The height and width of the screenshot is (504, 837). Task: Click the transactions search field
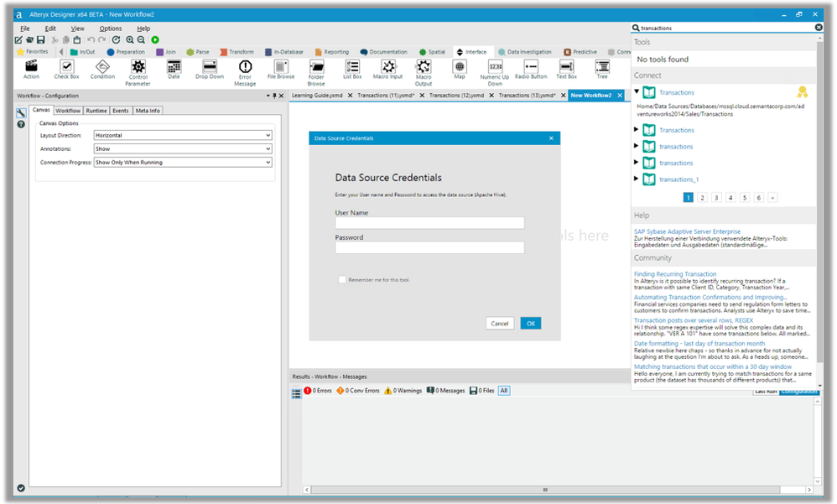click(x=726, y=28)
